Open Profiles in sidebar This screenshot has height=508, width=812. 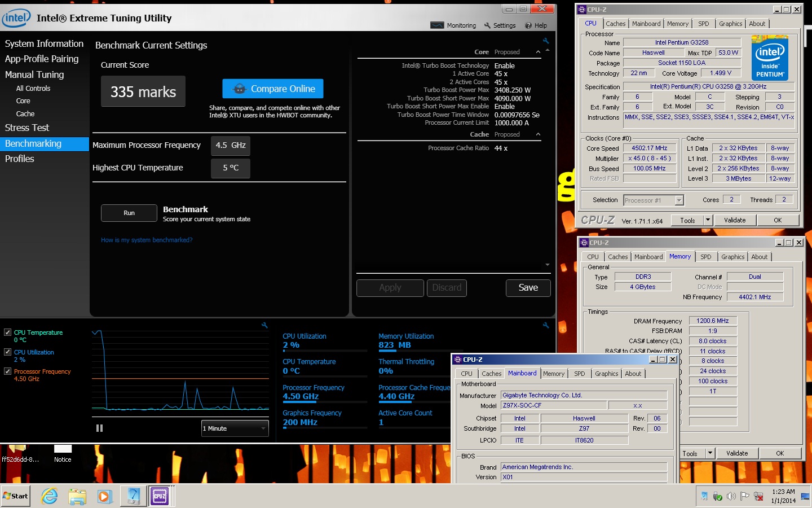pyautogui.click(x=20, y=159)
